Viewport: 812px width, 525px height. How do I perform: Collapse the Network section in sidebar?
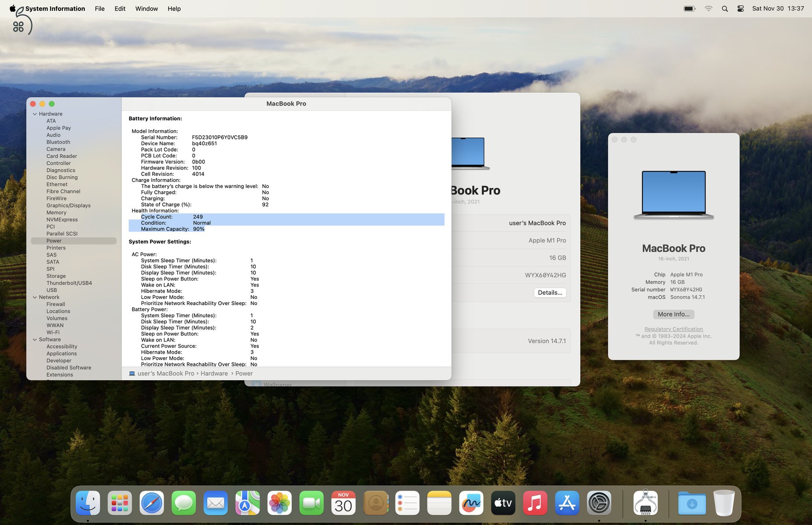(x=35, y=297)
